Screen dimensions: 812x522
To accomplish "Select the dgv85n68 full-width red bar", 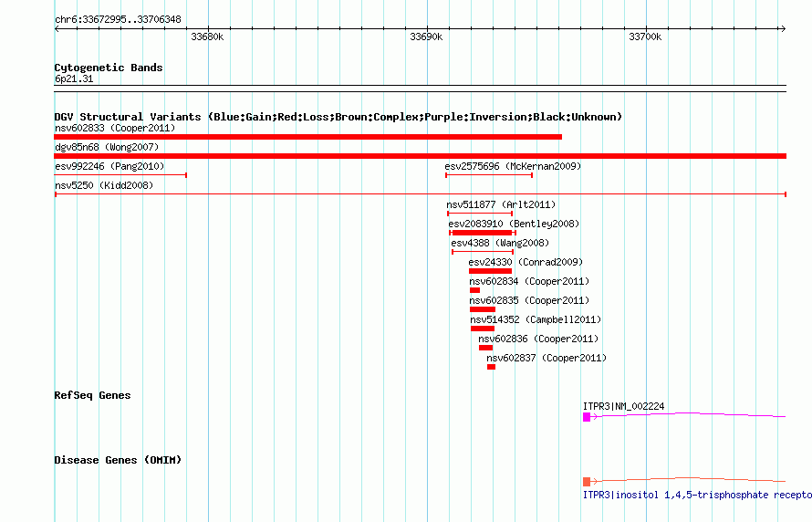I will pos(421,156).
